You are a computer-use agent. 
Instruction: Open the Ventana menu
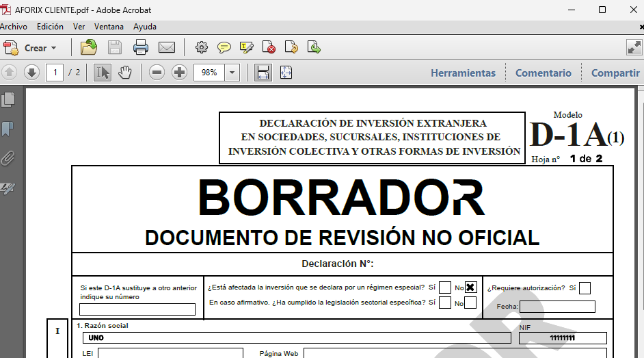(109, 27)
